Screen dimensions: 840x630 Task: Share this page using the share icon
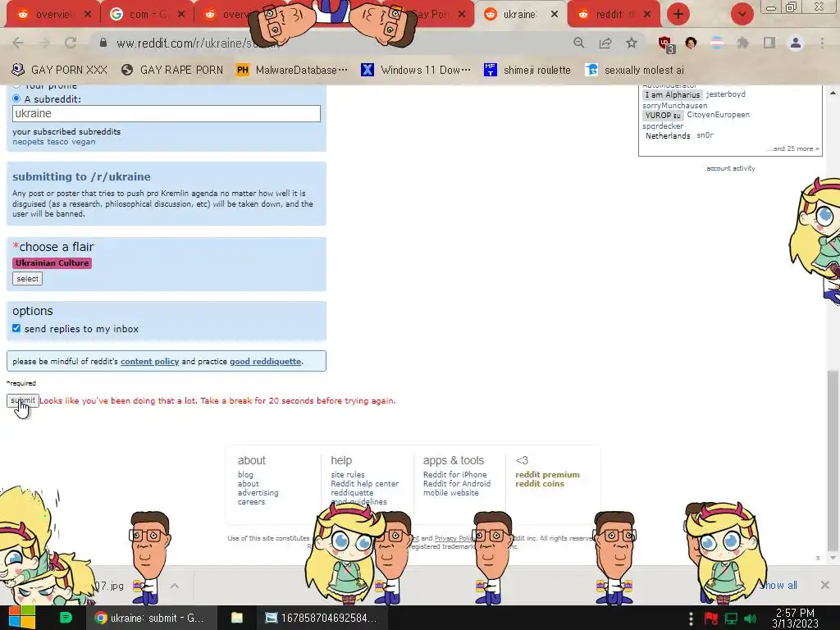[x=605, y=43]
